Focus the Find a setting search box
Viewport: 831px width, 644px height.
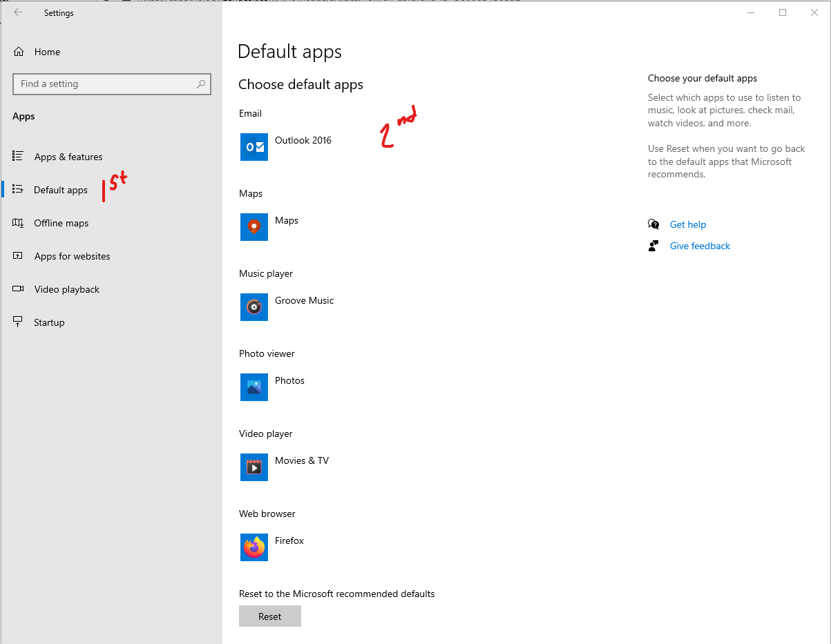104,84
